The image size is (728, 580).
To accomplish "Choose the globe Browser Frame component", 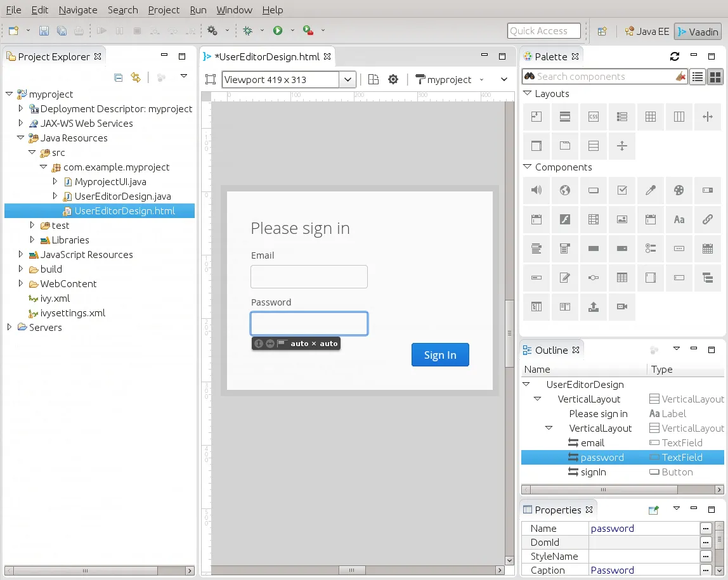I will pos(565,190).
